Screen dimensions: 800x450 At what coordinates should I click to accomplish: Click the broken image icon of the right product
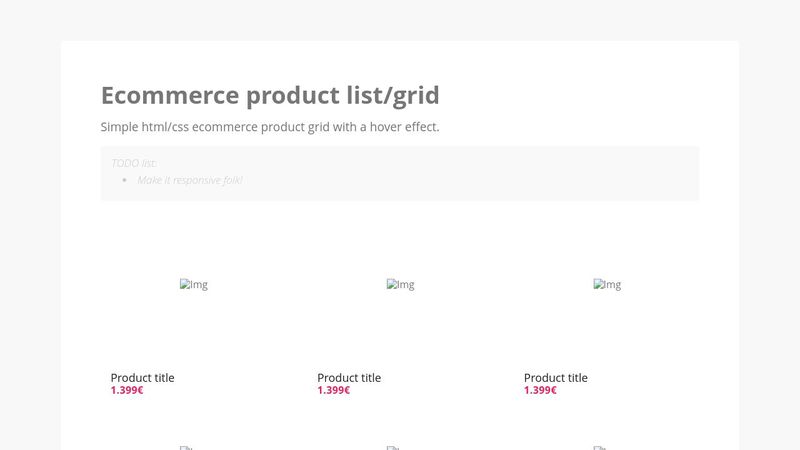[599, 284]
